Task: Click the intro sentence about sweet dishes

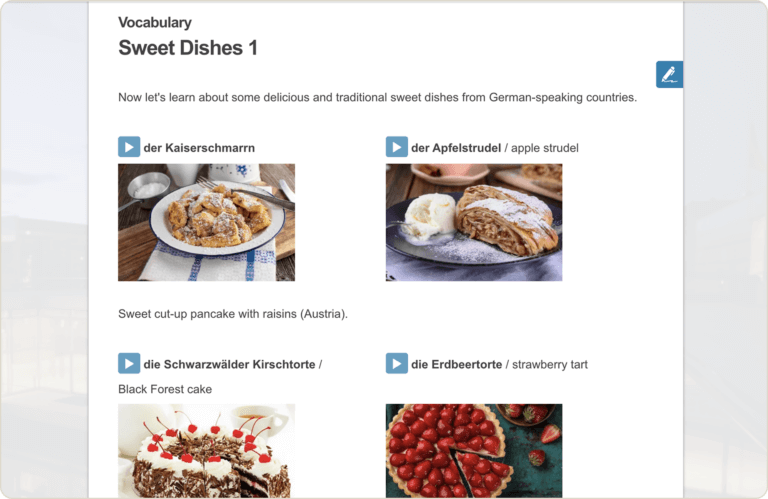Action: click(377, 98)
